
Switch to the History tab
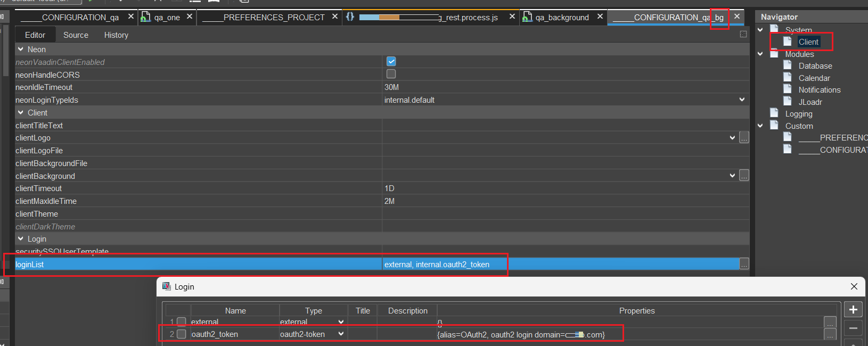point(116,35)
